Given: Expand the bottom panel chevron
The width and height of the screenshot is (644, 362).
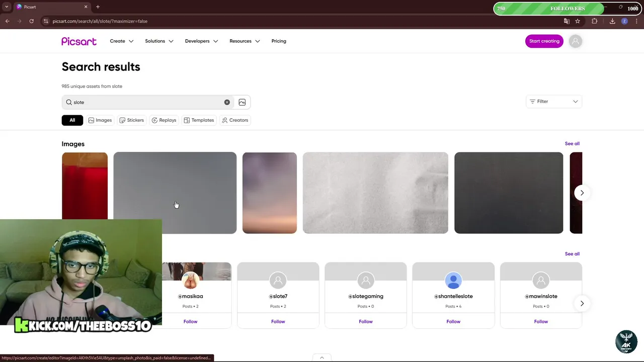Looking at the screenshot, I should pyautogui.click(x=322, y=358).
